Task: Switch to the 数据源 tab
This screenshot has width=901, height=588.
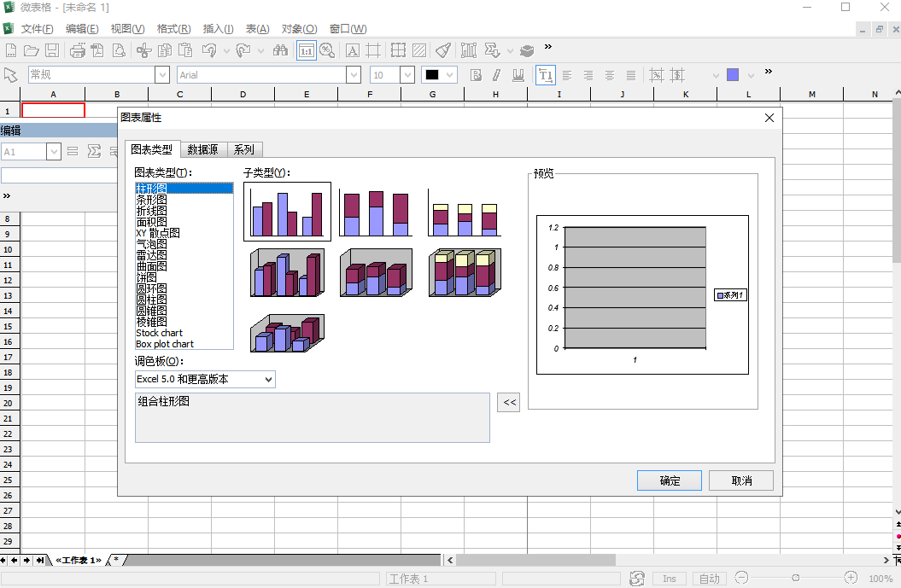Action: click(x=203, y=148)
